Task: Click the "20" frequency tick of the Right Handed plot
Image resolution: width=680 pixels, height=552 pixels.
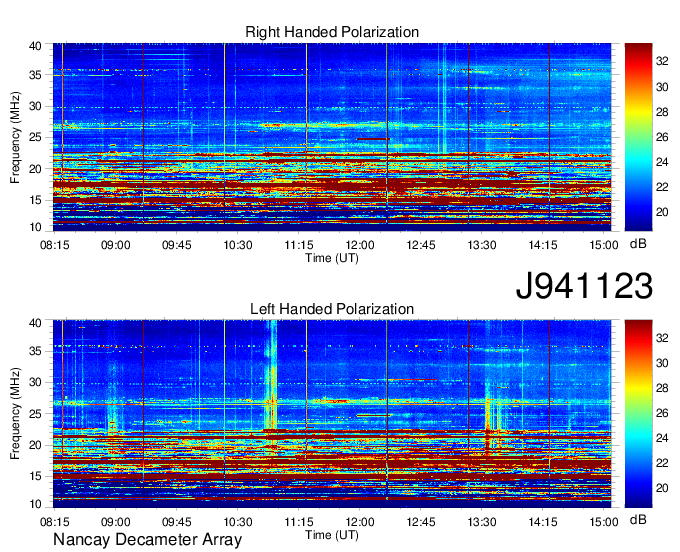Action: coord(35,169)
